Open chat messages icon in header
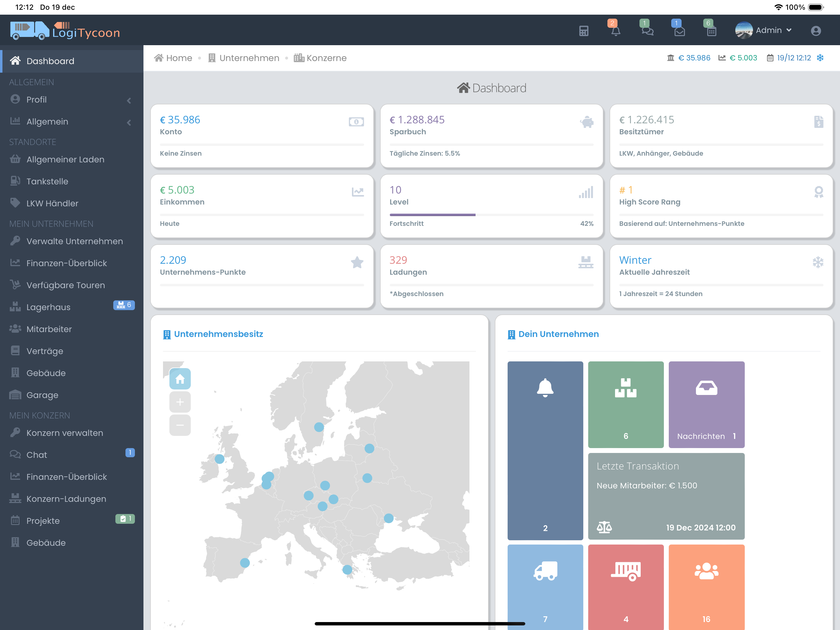Viewport: 840px width, 630px height. point(647,31)
